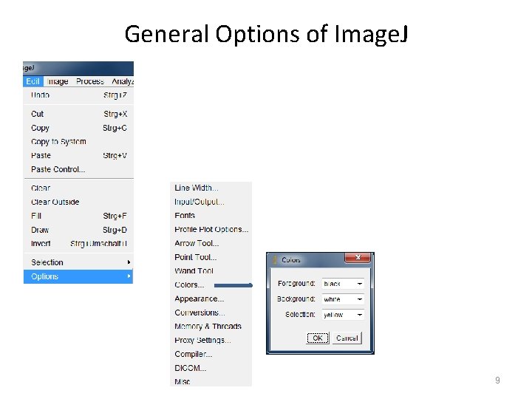Open Profile Plot Options...
The image size is (532, 399).
211,229
